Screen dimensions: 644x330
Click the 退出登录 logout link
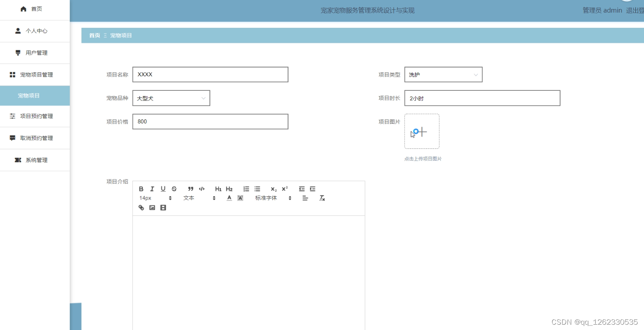635,11
